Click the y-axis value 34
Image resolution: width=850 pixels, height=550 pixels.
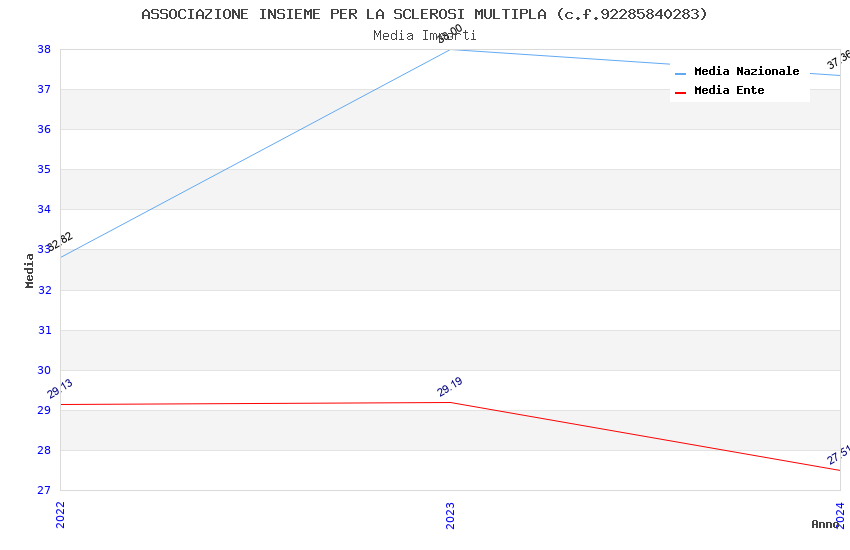(44, 210)
